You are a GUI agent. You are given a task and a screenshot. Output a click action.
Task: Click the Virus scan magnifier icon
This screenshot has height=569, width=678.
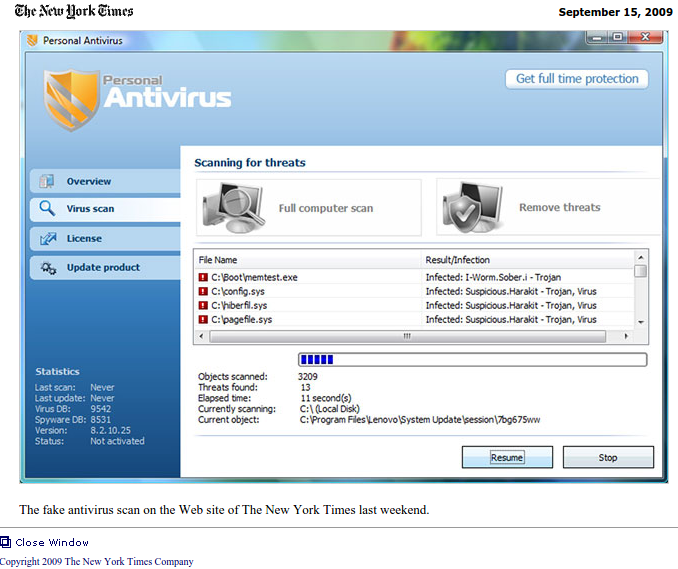(47, 208)
